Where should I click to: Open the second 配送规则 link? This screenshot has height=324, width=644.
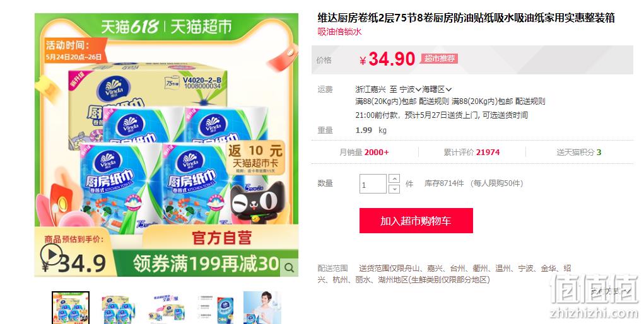tap(530, 101)
